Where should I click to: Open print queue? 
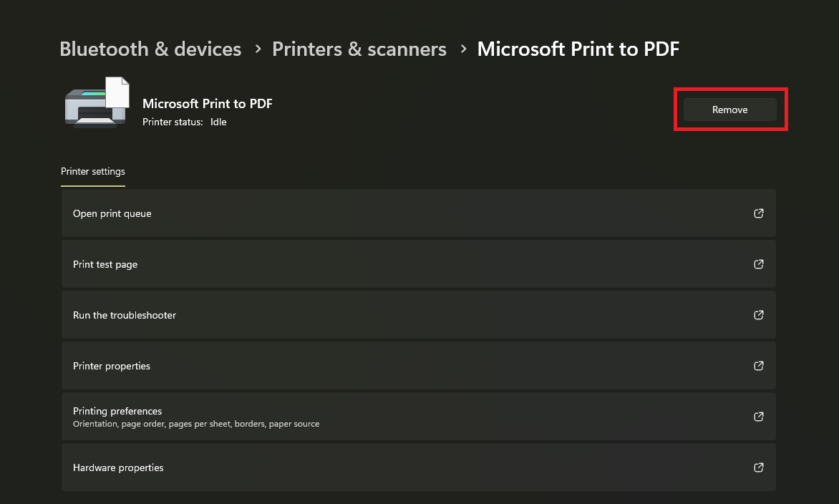click(x=419, y=213)
